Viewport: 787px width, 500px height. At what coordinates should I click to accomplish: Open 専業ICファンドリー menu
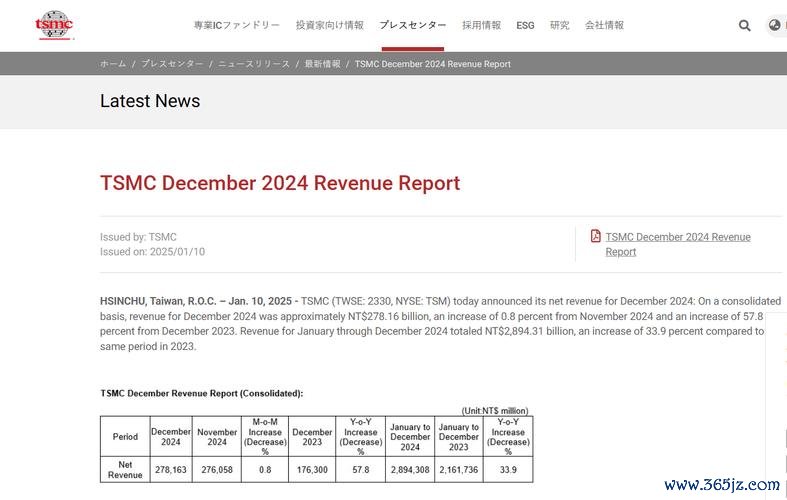(237, 25)
